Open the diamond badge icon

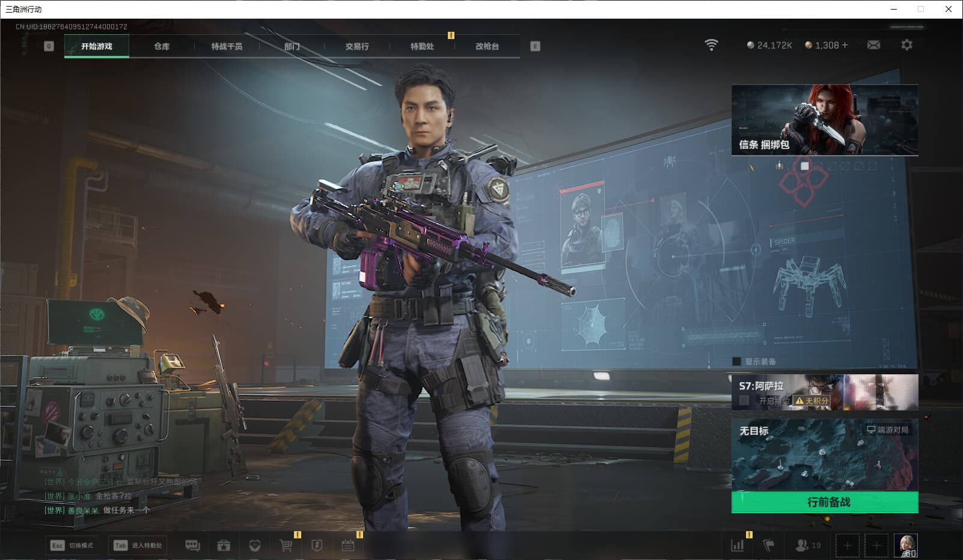(255, 546)
